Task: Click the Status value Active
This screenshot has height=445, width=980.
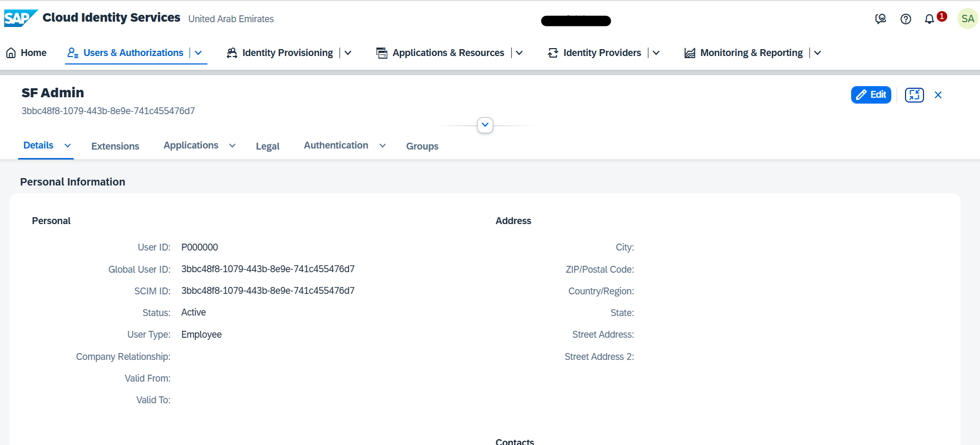Action: click(x=193, y=312)
